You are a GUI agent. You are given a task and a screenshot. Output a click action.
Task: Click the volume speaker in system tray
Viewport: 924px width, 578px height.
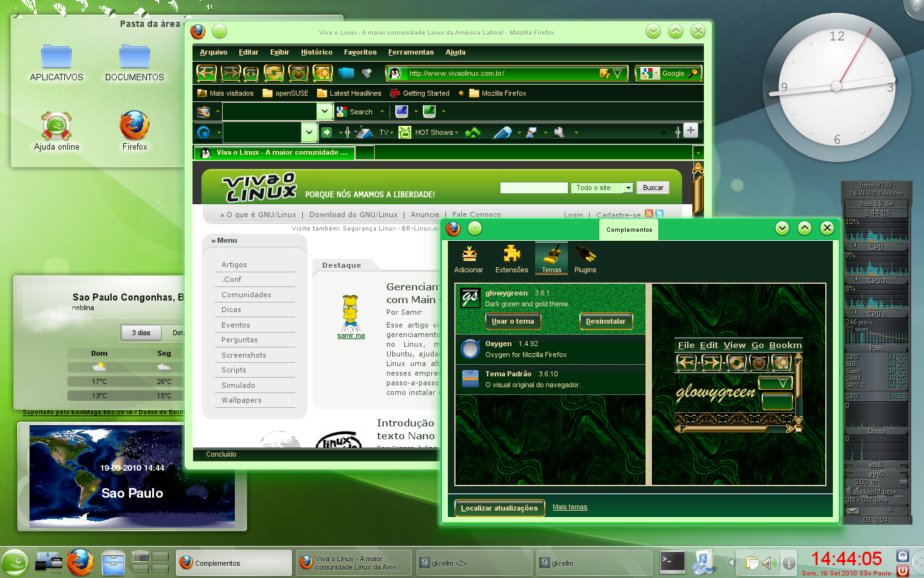pos(768,563)
